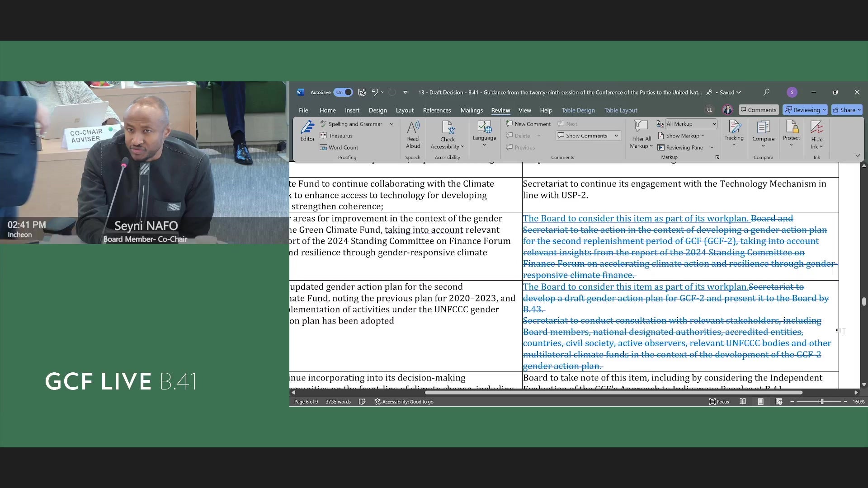Expand the Customize Quick Access Toolbar arrow

405,92
